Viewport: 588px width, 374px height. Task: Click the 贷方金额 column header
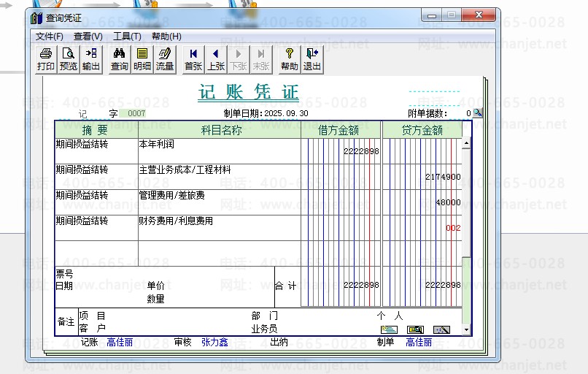point(422,130)
